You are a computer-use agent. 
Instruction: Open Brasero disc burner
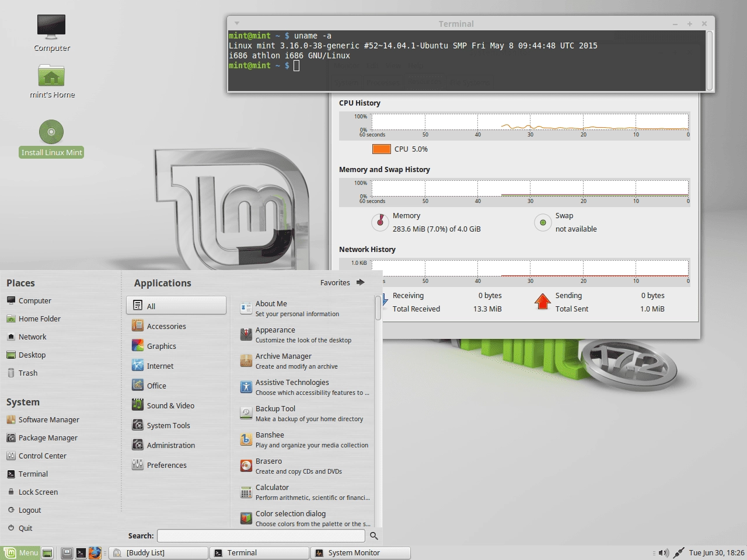point(306,466)
